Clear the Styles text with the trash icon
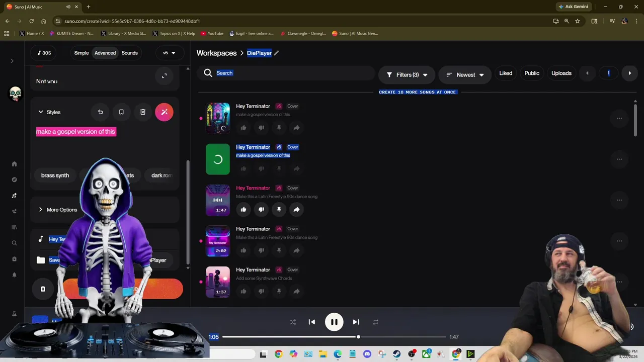Viewport: 644px width, 362px height. tap(143, 112)
